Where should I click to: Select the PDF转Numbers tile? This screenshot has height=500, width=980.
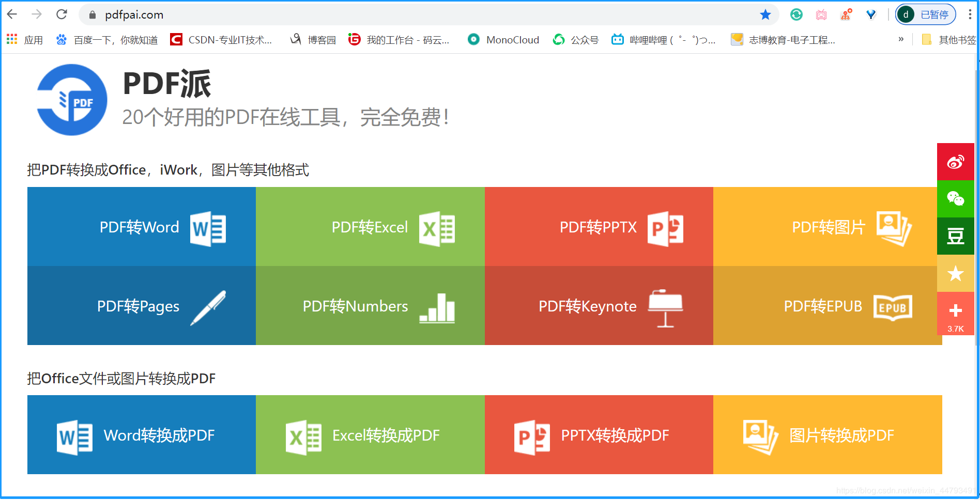370,306
